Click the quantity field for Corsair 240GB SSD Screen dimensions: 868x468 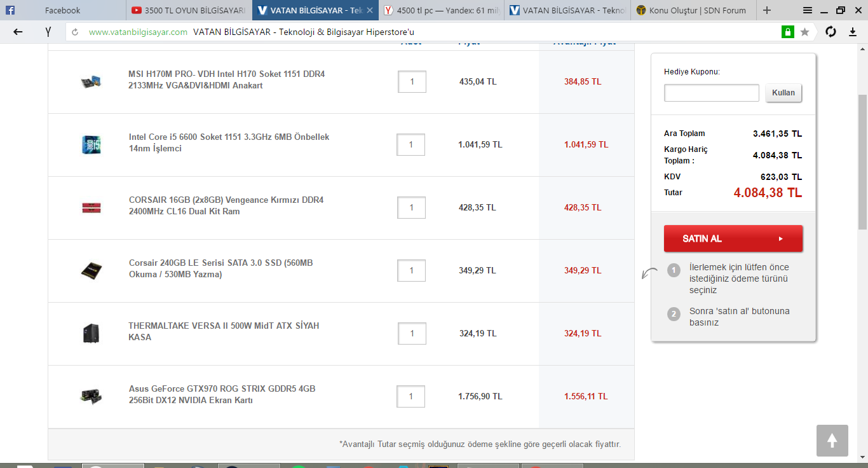[x=412, y=270]
